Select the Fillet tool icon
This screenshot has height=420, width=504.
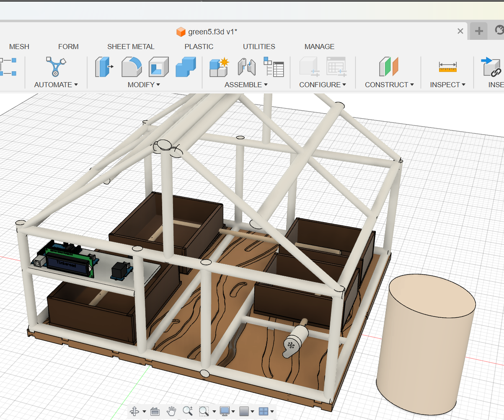pos(132,67)
